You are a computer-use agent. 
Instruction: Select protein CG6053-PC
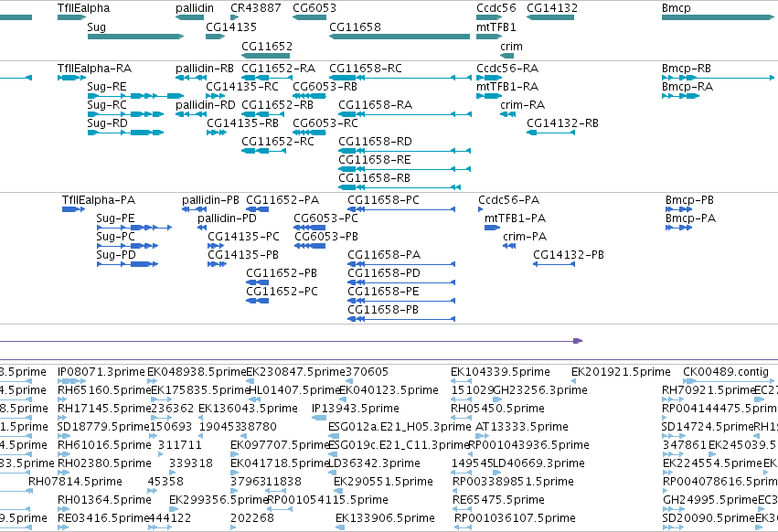(310, 228)
